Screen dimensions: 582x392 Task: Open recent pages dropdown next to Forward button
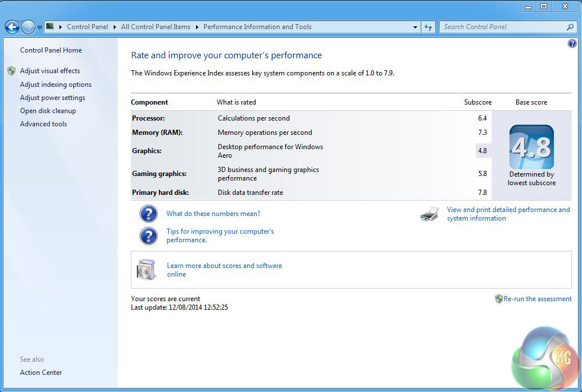39,27
